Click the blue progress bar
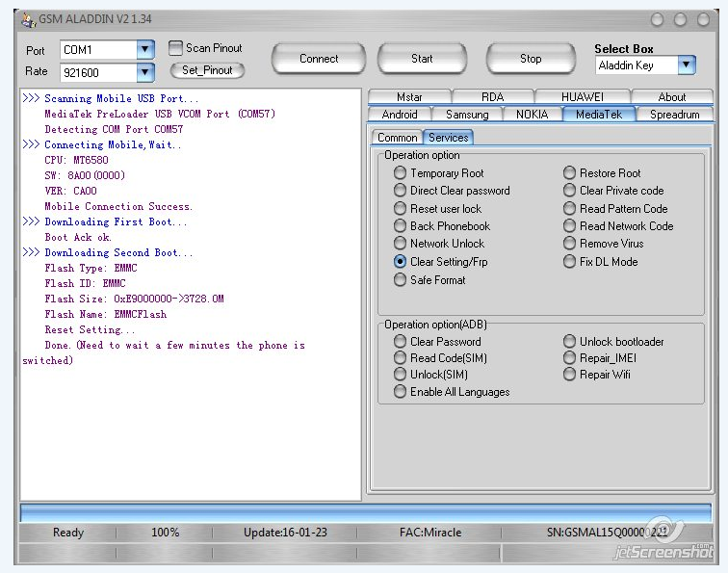Viewport: 728px width, 573px height. point(365,513)
